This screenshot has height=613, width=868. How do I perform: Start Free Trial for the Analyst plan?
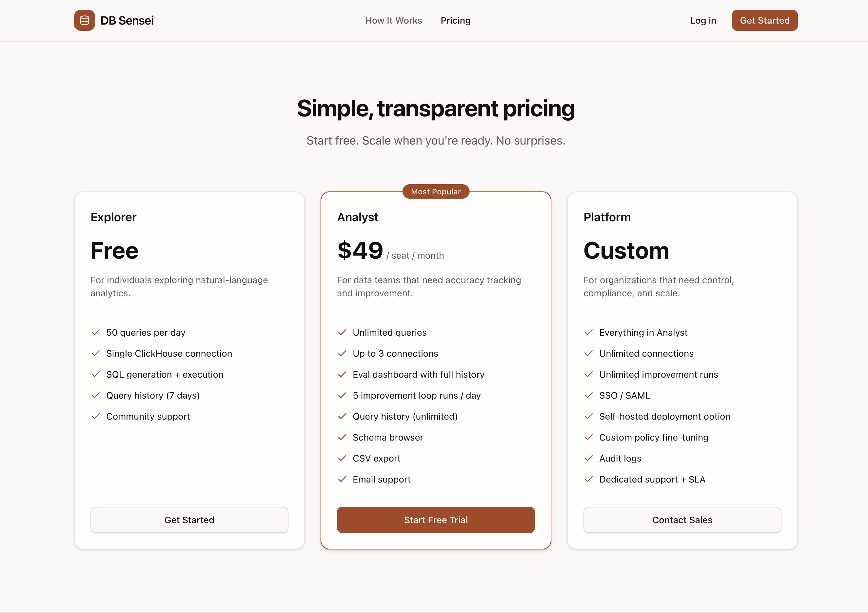pyautogui.click(x=436, y=520)
